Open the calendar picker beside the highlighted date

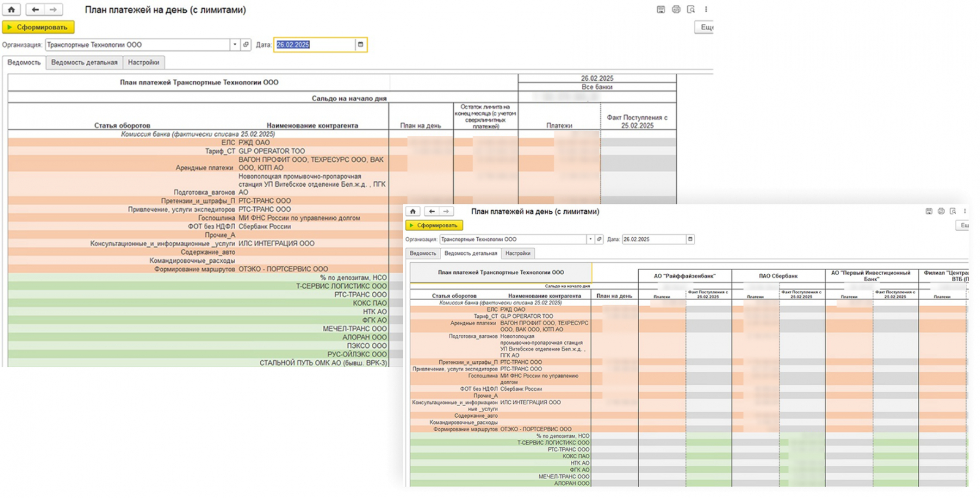361,45
